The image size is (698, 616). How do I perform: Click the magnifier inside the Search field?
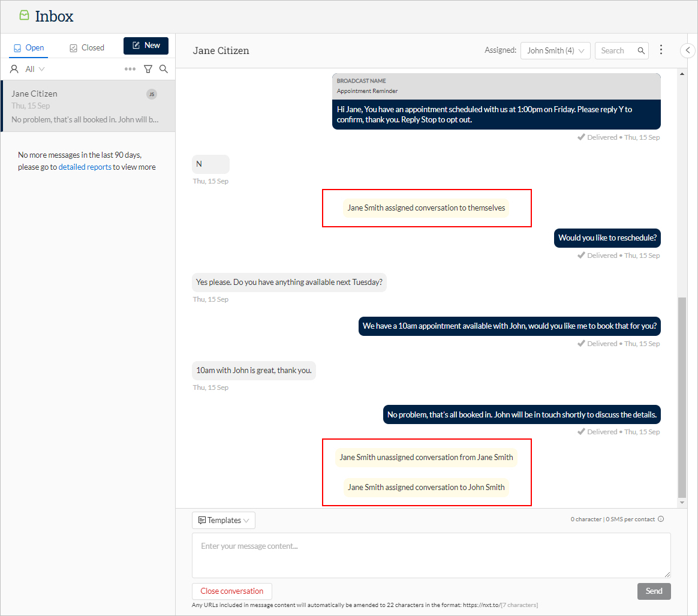tap(640, 50)
